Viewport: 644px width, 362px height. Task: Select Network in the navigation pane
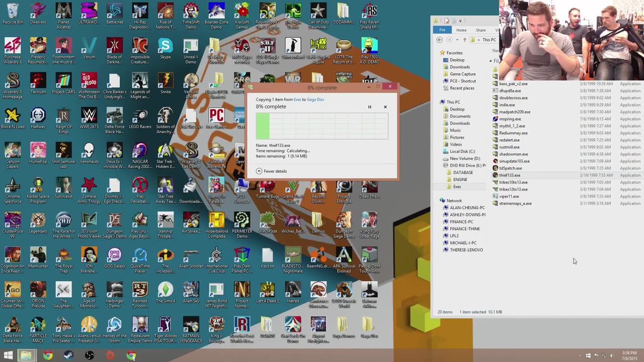(x=454, y=201)
